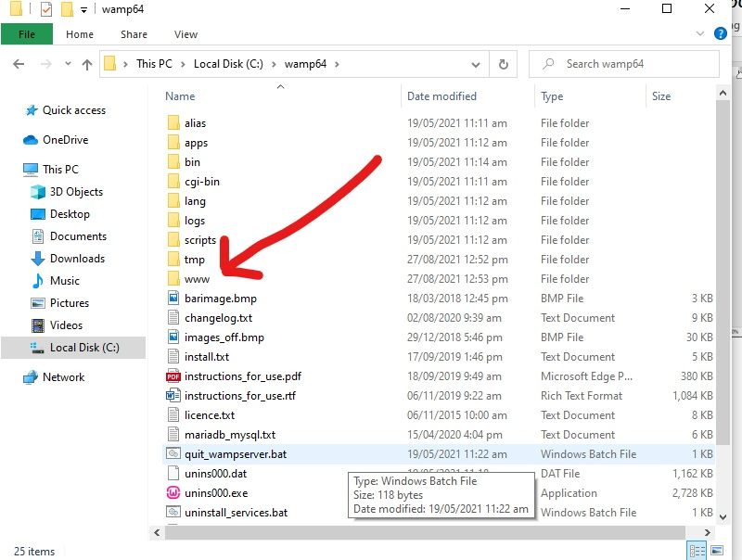Open instructions_for_use.pdf file

click(x=242, y=376)
